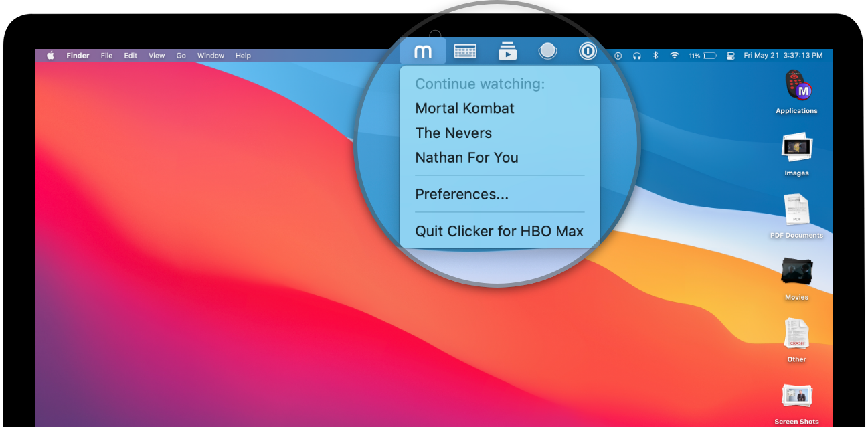The height and width of the screenshot is (427, 868).
Task: Click the stacked play-button menu bar icon
Action: click(x=508, y=51)
